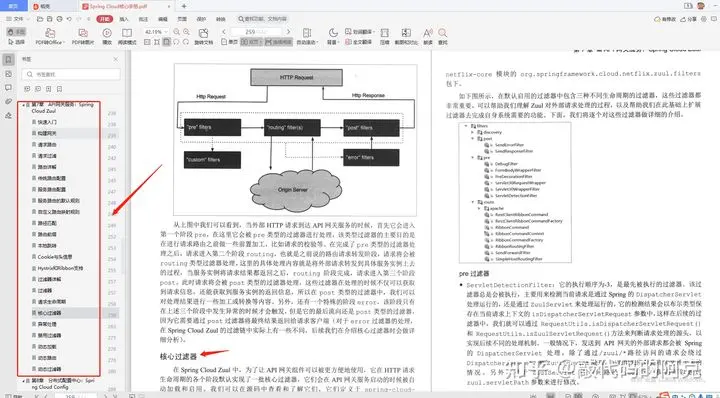Open a new tab with plus button
Viewport: 720px width, 398px height.
[184, 6]
